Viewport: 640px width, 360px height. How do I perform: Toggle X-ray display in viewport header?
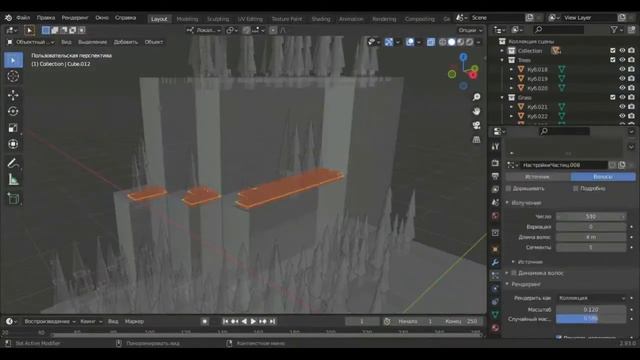point(431,42)
